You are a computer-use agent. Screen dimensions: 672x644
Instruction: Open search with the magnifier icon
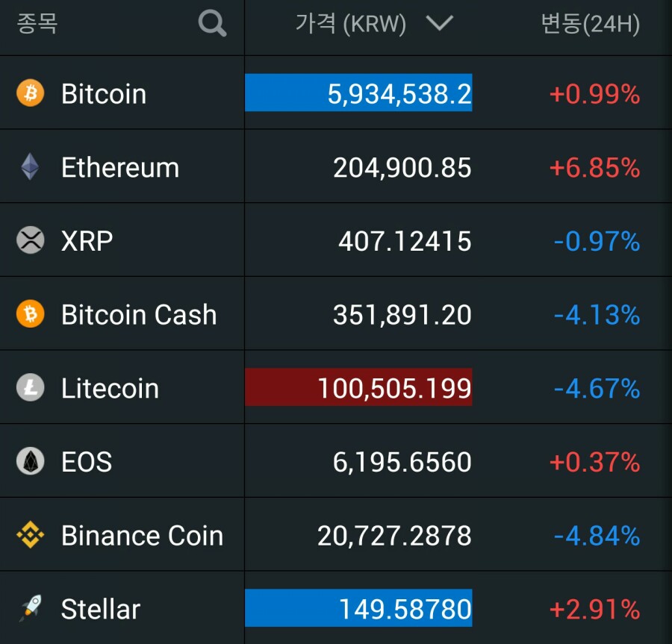coord(212,24)
